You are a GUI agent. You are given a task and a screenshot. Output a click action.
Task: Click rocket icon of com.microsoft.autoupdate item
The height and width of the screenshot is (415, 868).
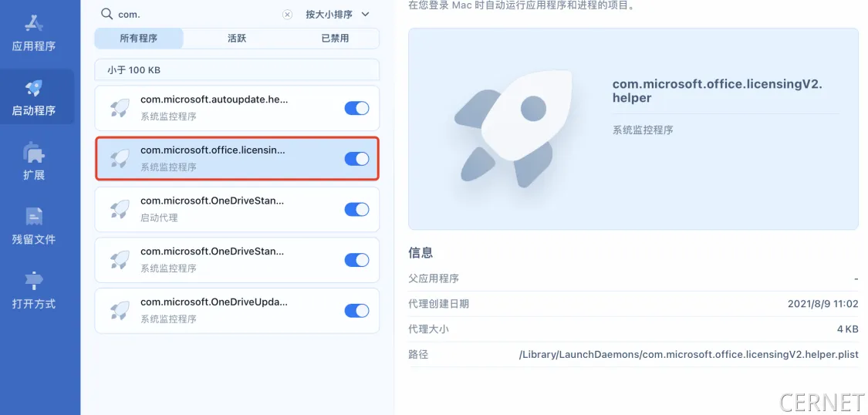point(120,108)
